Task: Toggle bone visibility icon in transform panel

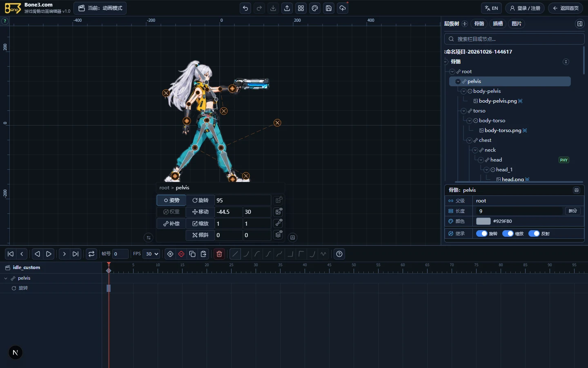Action: [278, 223]
